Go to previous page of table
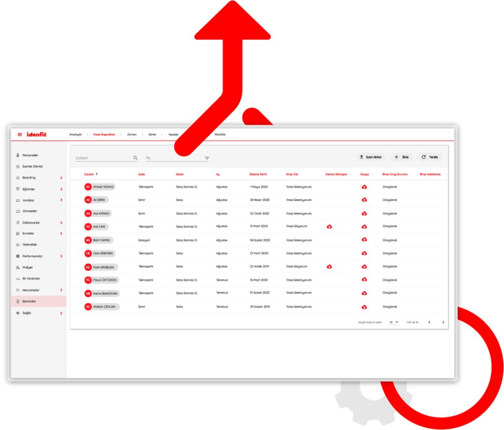 point(429,322)
